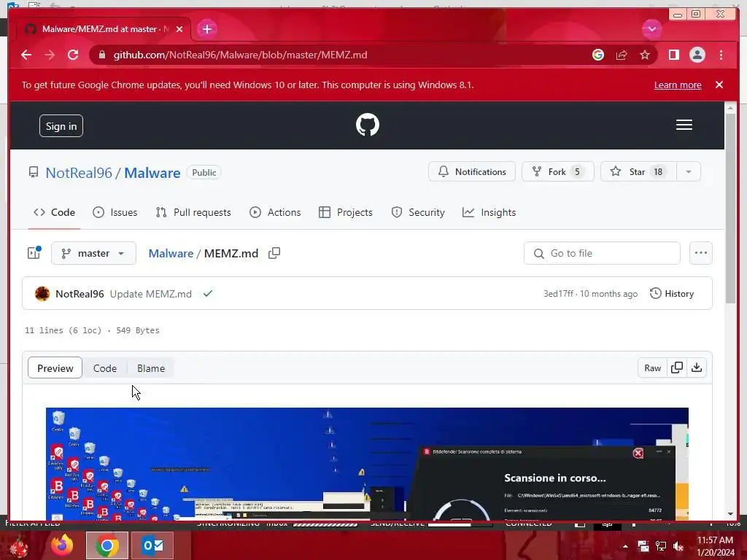Open more file actions three-dot menu
The image size is (747, 560).
[x=701, y=253]
